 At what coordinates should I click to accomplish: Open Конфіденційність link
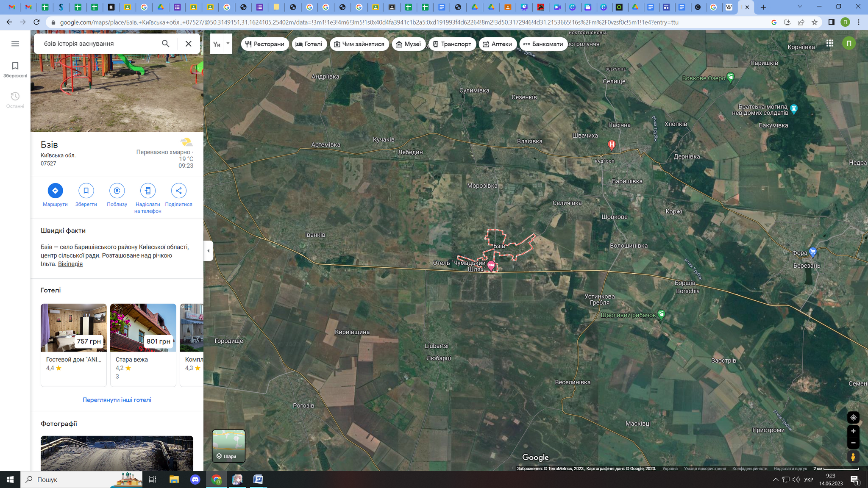coord(750,469)
